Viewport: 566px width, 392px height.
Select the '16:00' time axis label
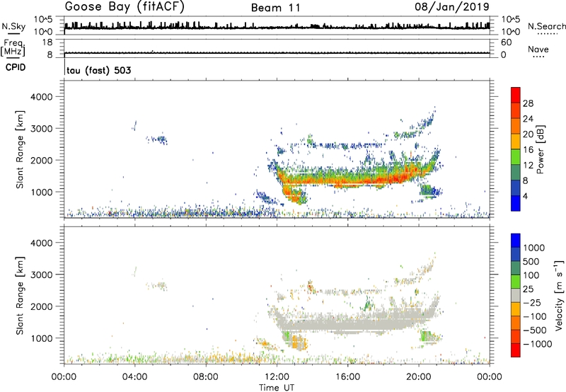[x=347, y=377]
